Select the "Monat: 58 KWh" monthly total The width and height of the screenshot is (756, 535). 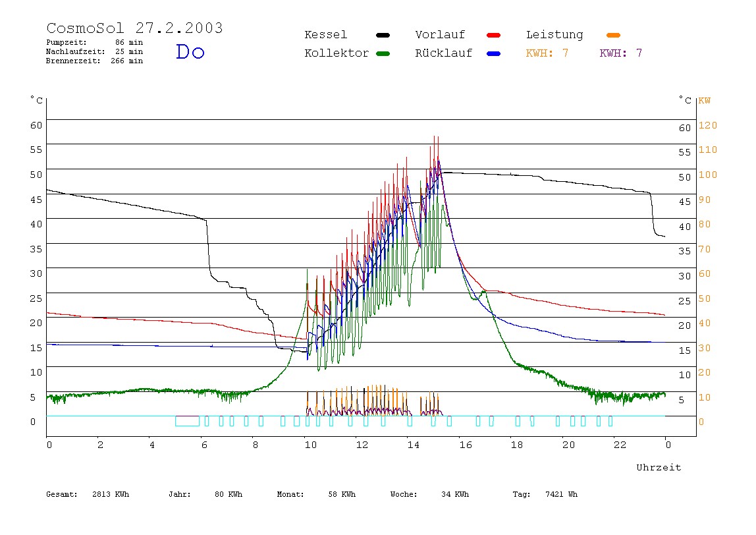click(x=316, y=494)
